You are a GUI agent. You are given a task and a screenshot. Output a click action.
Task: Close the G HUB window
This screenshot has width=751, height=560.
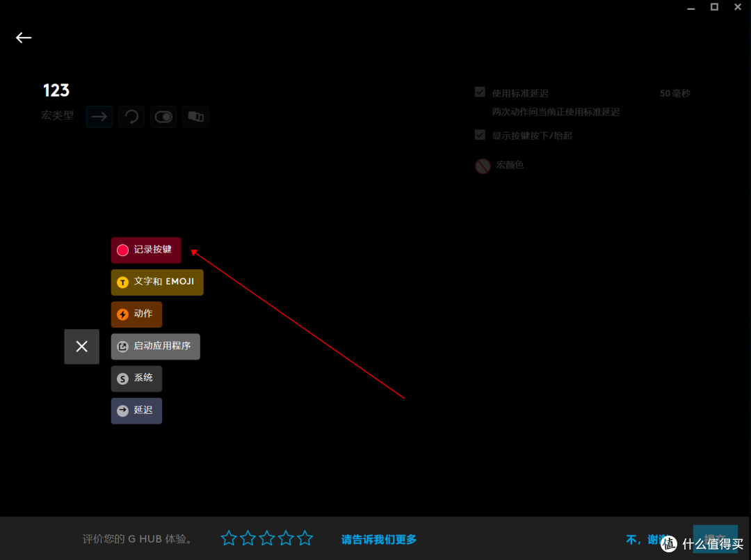[x=738, y=7]
